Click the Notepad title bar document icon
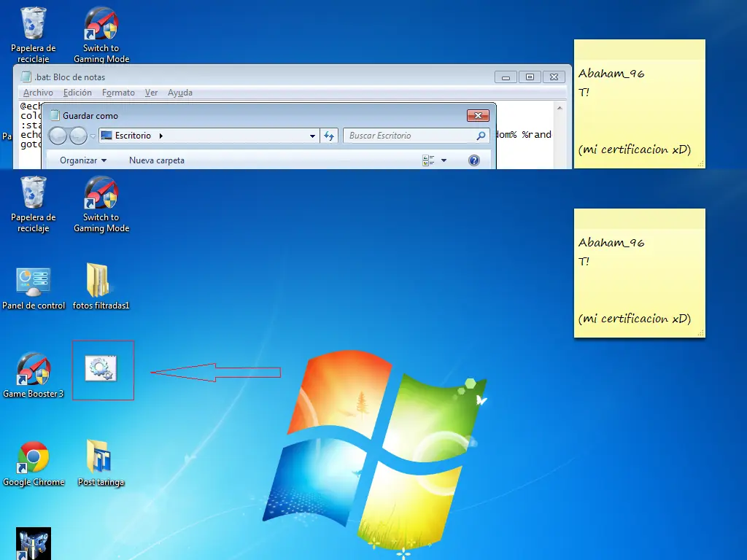This screenshot has width=747, height=560. point(26,77)
